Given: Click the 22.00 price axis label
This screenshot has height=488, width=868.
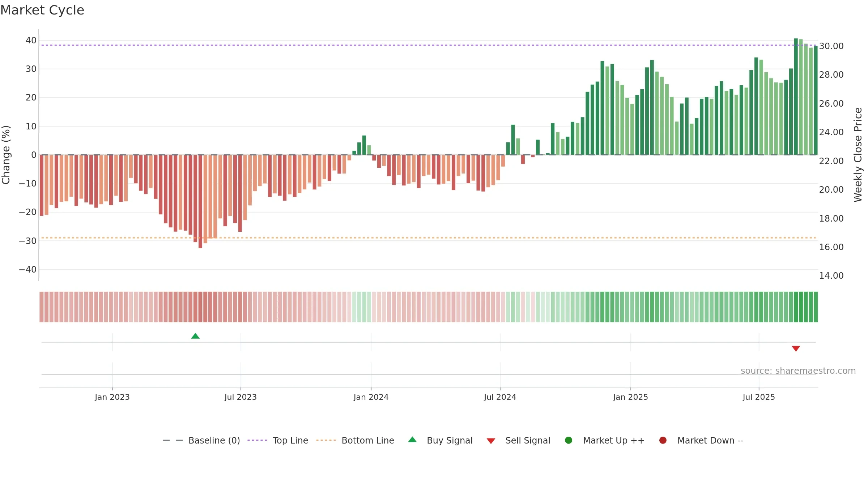Looking at the screenshot, I should click(x=831, y=161).
